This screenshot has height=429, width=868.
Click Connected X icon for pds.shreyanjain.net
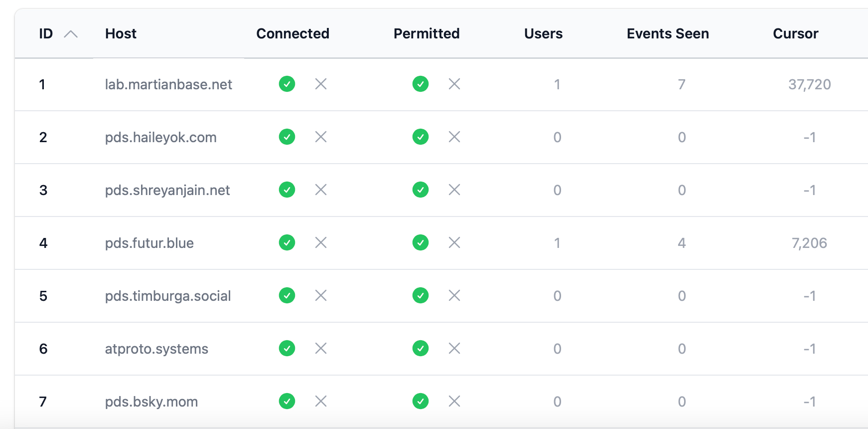[321, 190]
